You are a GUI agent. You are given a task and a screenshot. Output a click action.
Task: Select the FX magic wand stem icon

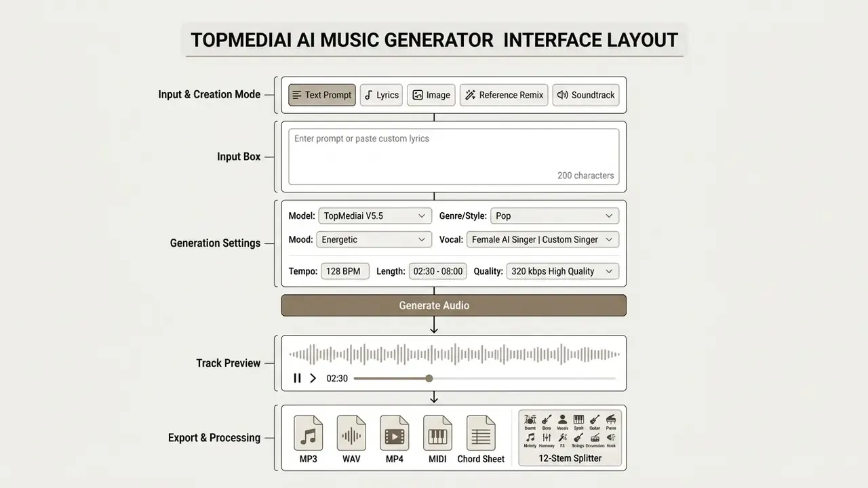point(562,438)
